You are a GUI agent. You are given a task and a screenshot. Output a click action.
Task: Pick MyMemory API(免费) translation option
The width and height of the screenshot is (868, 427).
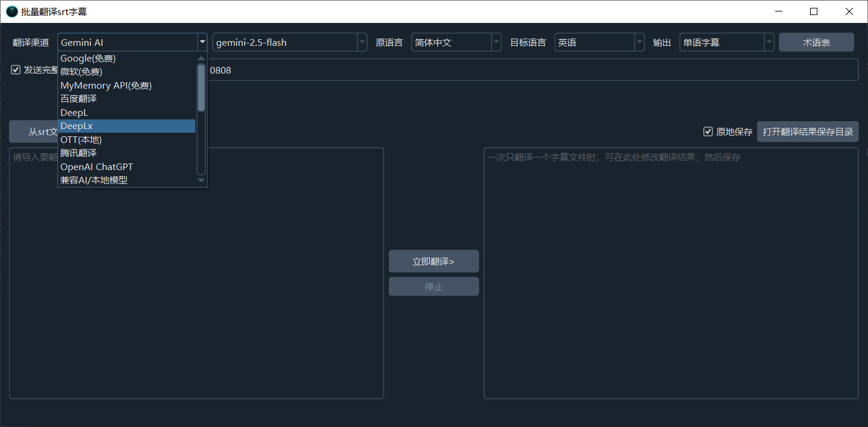[106, 86]
